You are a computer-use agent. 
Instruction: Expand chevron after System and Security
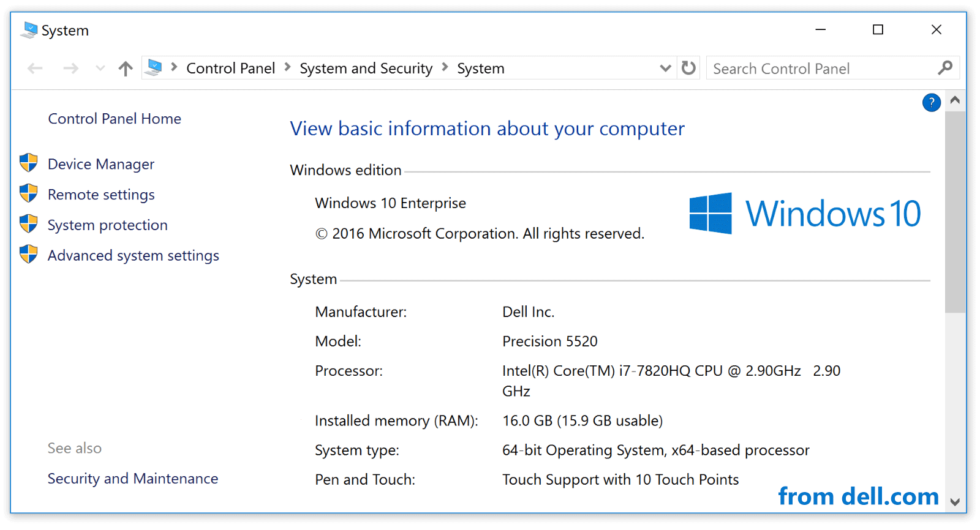tap(445, 67)
